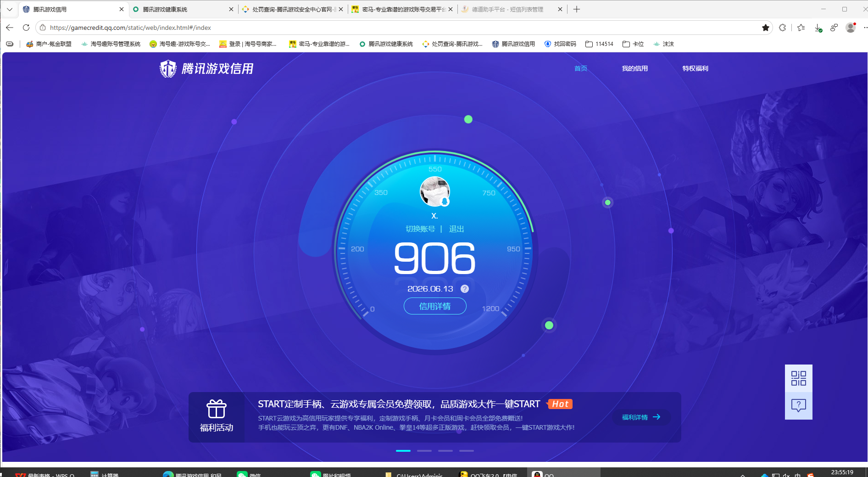Click the user avatar above the score
Viewport: 868px width, 477px height.
pyautogui.click(x=435, y=191)
